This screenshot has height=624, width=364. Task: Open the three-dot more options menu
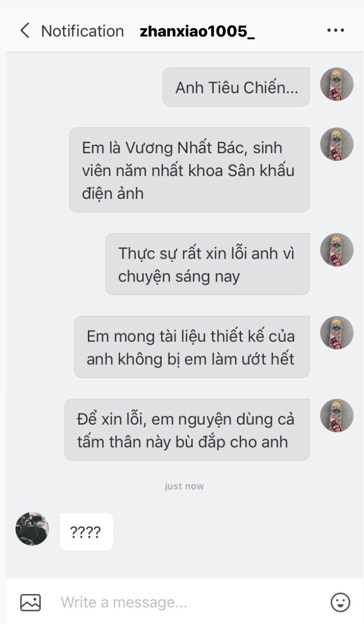click(335, 31)
